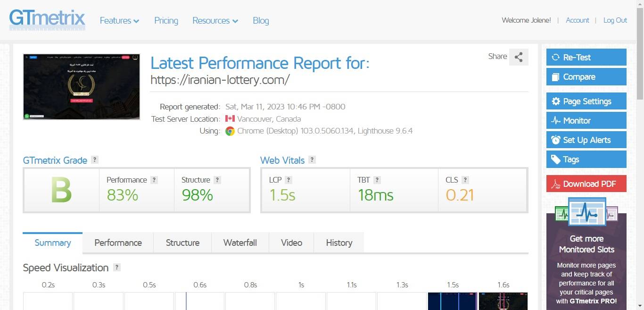Click the Compare button
Viewport: 644px width, 310px height.
586,77
